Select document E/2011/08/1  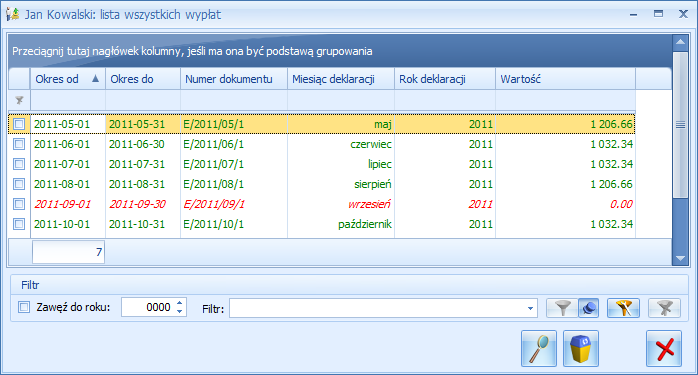(x=214, y=184)
